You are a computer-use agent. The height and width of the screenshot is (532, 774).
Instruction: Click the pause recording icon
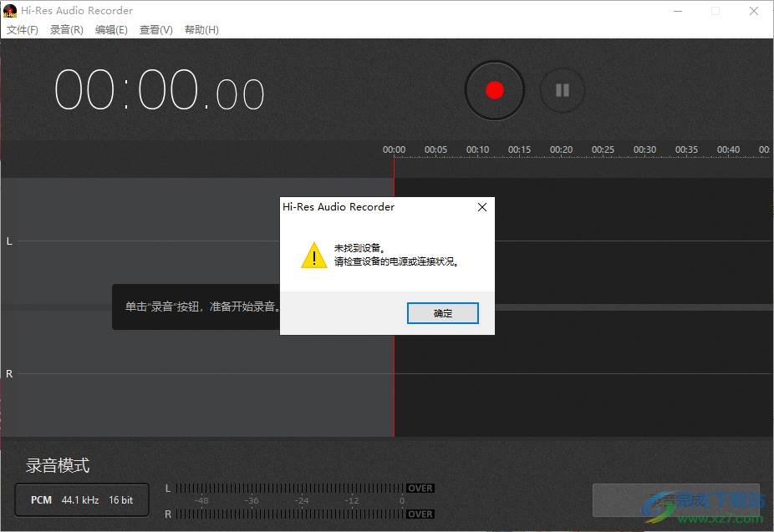click(x=562, y=89)
